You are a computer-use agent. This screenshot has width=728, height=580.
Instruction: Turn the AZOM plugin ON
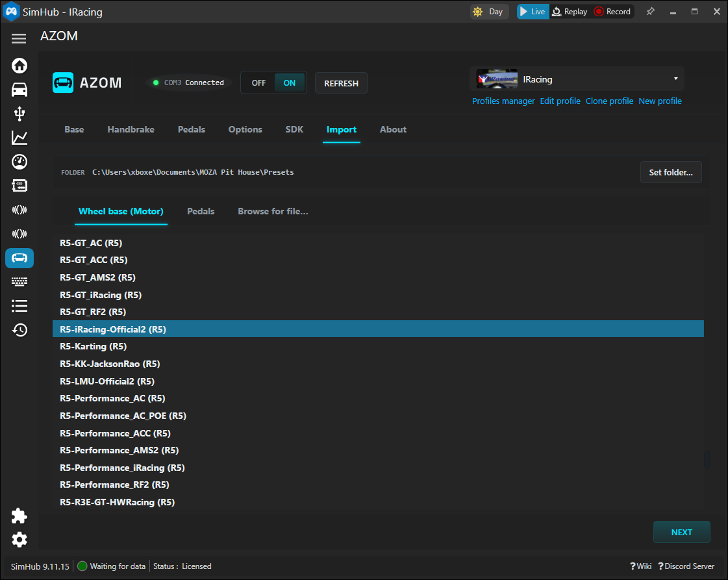pyautogui.click(x=289, y=83)
